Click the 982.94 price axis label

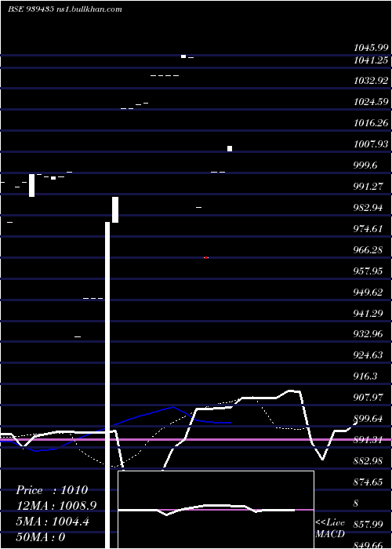point(368,208)
